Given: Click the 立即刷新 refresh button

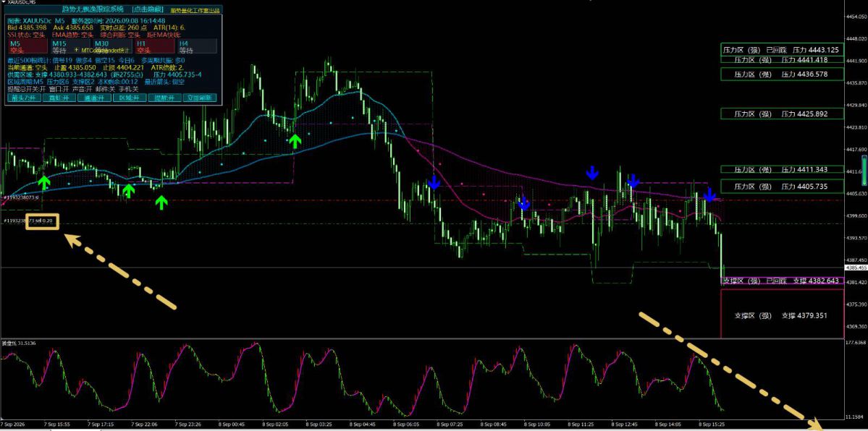Looking at the screenshot, I should pyautogui.click(x=199, y=98).
